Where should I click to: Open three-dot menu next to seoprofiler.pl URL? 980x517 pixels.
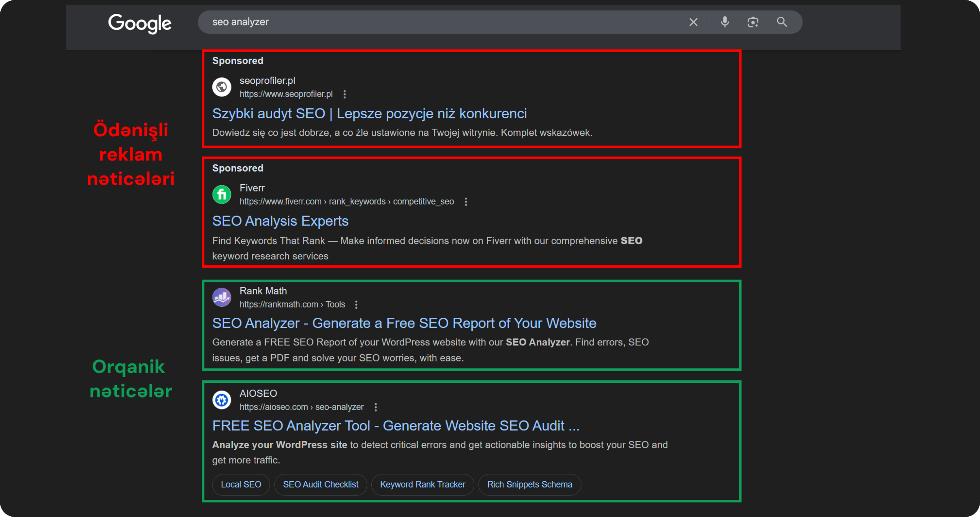click(x=345, y=94)
